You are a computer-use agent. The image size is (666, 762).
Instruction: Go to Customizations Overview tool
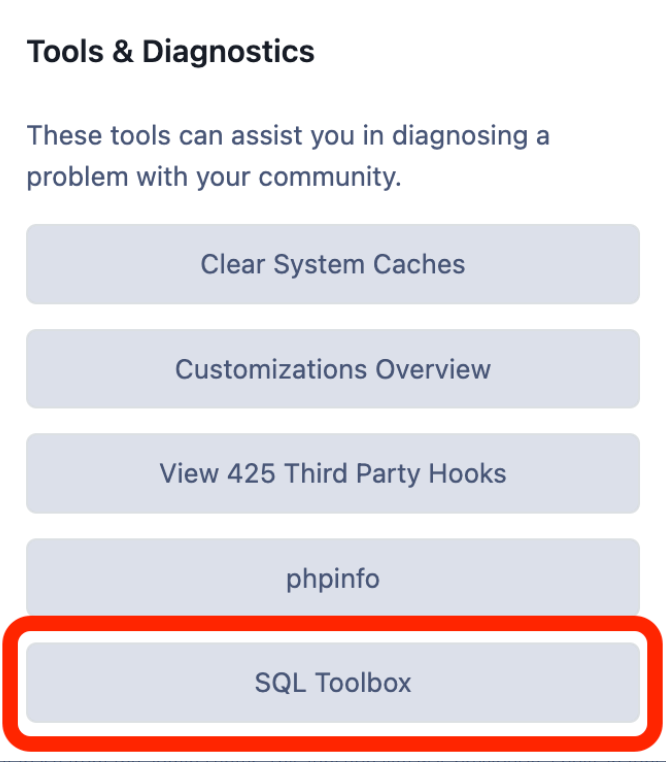(333, 369)
